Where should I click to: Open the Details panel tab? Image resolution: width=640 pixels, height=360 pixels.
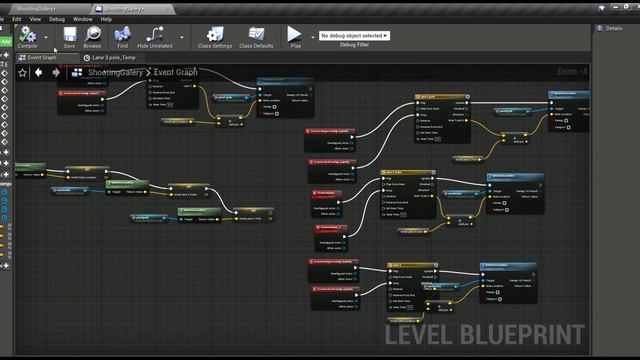[610, 28]
